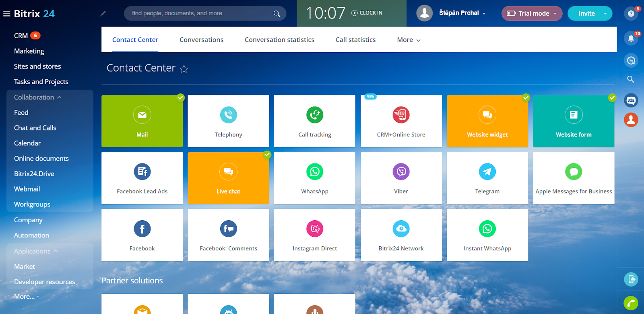Open the Viber channel tile
The width and height of the screenshot is (644, 314).
click(401, 178)
